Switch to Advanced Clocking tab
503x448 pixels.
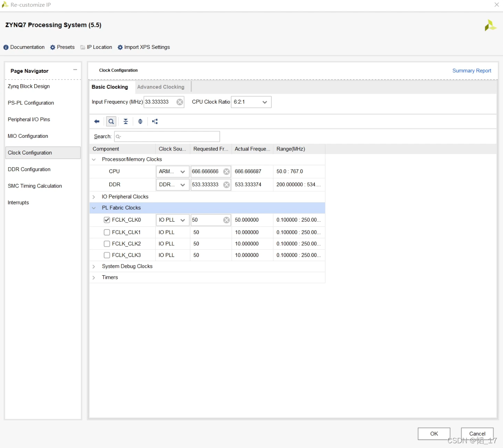point(161,87)
